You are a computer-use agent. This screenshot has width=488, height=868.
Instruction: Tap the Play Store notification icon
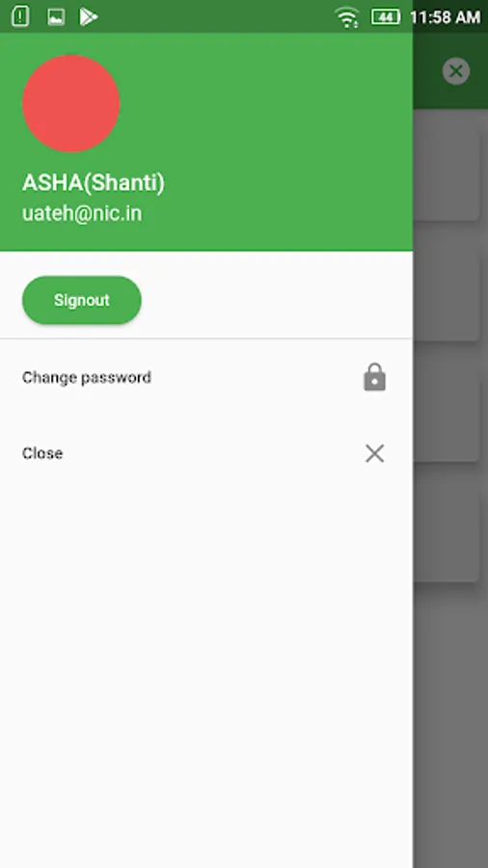(x=89, y=17)
